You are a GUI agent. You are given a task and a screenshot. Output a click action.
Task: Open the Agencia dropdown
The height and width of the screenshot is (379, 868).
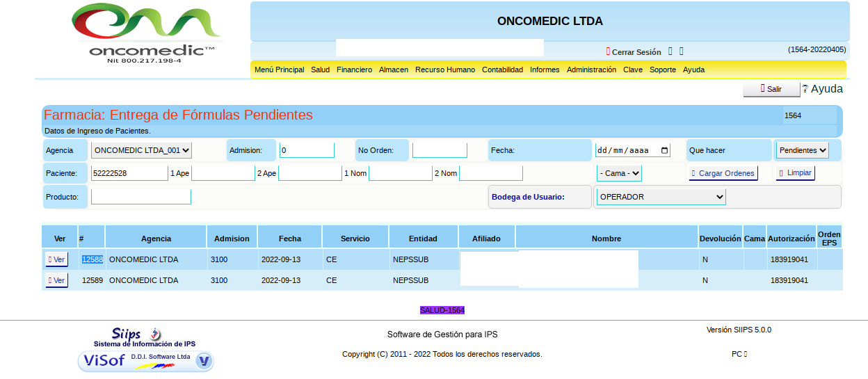pos(142,150)
